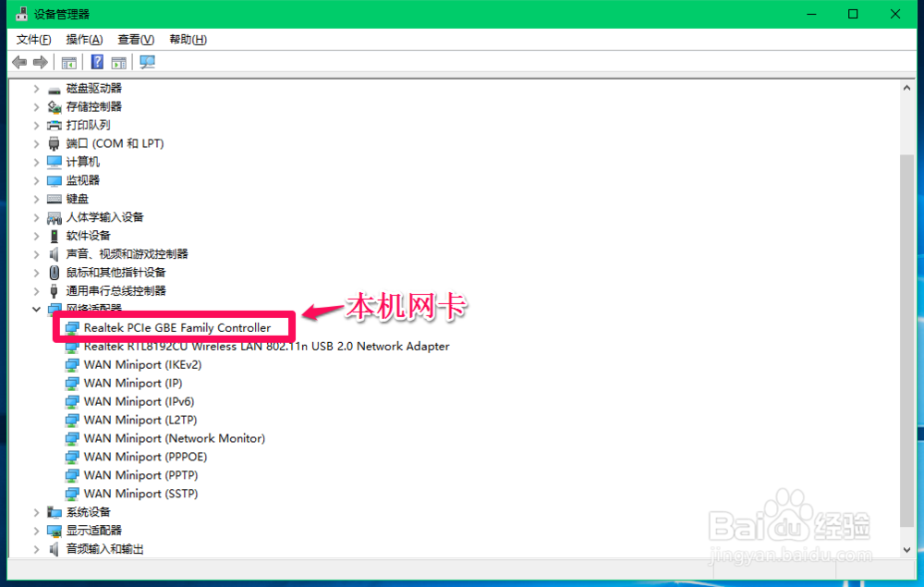Viewport: 924px width, 587px height.
Task: Click the Forward arrow toolbar icon
Action: (x=41, y=62)
